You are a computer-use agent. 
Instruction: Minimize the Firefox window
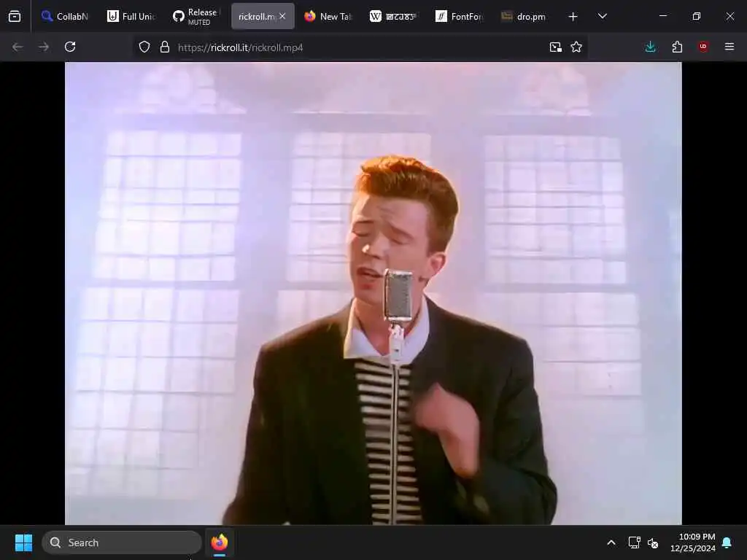pyautogui.click(x=663, y=16)
